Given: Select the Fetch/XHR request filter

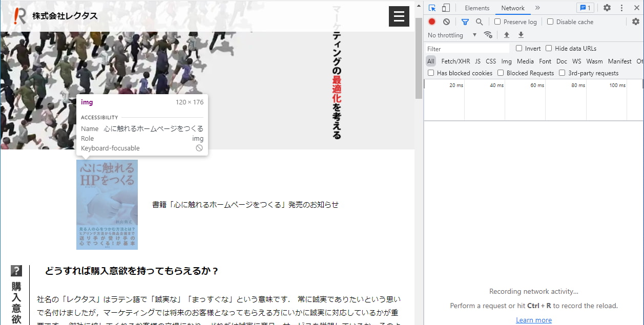Looking at the screenshot, I should pyautogui.click(x=455, y=61).
